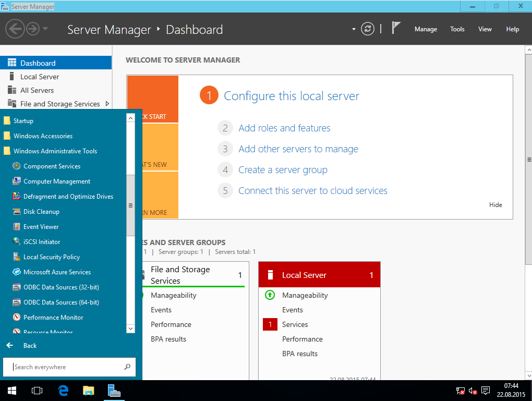Click the Edge browser taskbar icon
The width and height of the screenshot is (532, 401).
(63, 391)
